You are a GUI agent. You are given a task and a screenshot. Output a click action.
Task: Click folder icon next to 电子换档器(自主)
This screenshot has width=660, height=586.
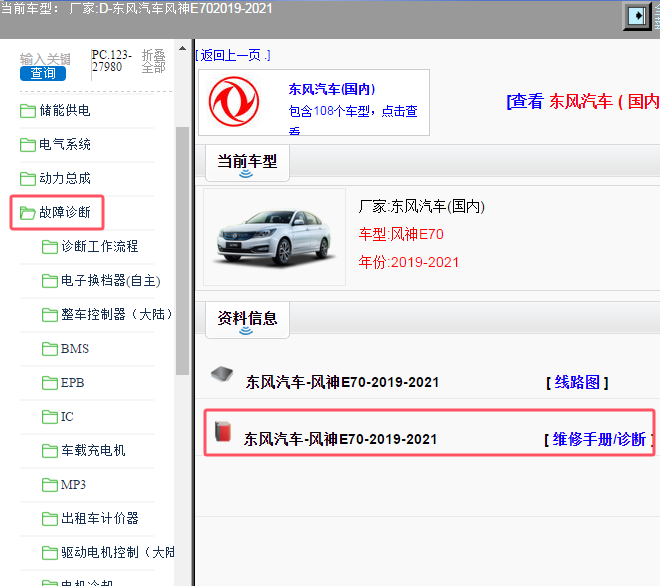[x=50, y=281]
